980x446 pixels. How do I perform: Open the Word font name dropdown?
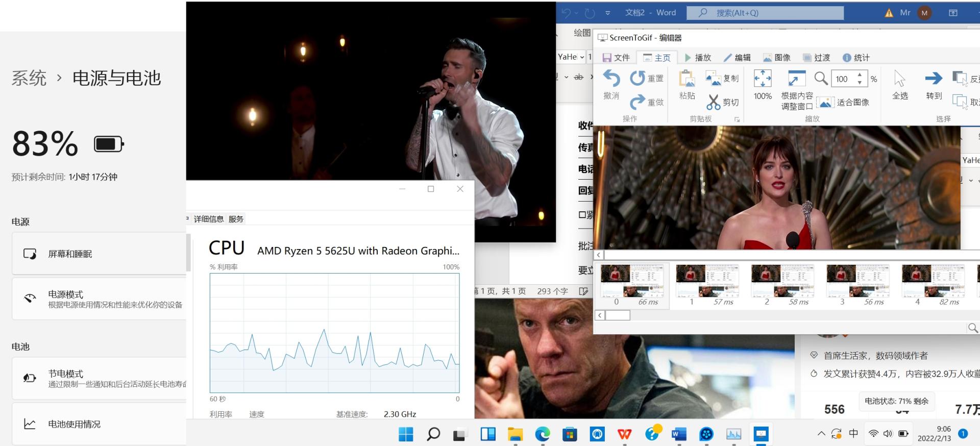pos(582,57)
